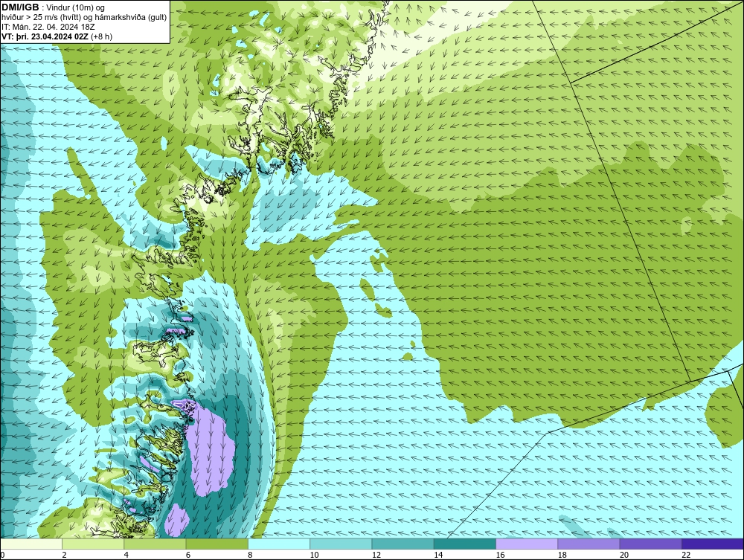Click the legend scale label '22'

[x=686, y=555]
